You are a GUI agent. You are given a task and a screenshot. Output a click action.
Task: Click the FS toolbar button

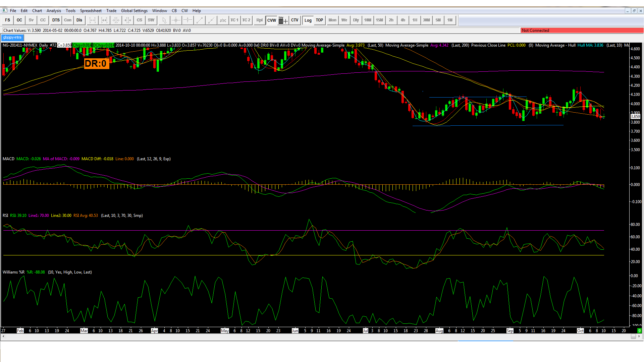(7, 20)
